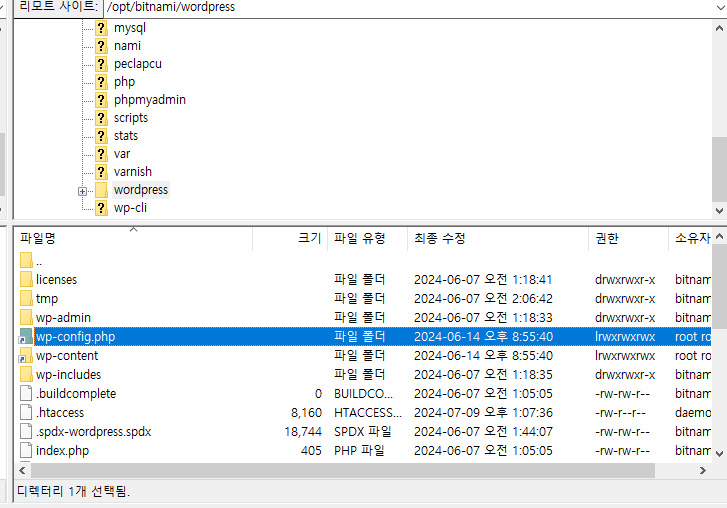Click the wp-config.php symlink icon
Viewport: 727px width, 508px height.
pos(26,337)
